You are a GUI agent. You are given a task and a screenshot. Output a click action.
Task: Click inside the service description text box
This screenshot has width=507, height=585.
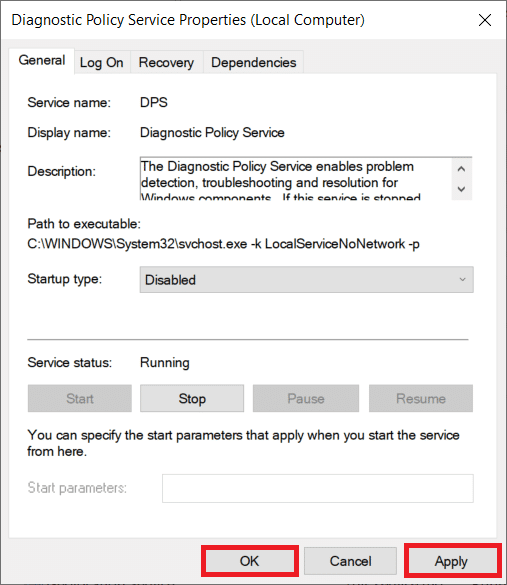coord(295,179)
